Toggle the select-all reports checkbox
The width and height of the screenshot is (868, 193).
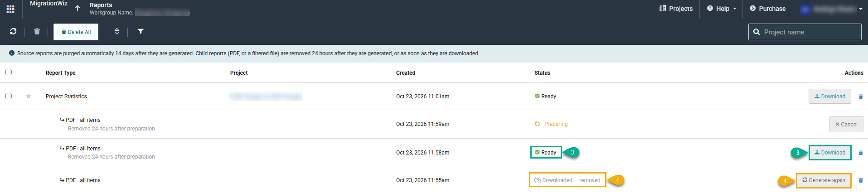click(9, 72)
